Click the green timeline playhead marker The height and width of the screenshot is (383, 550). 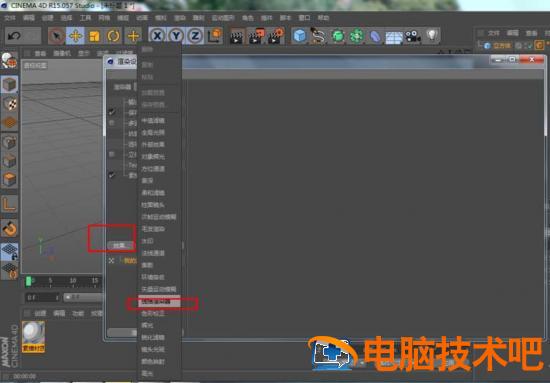click(x=29, y=281)
